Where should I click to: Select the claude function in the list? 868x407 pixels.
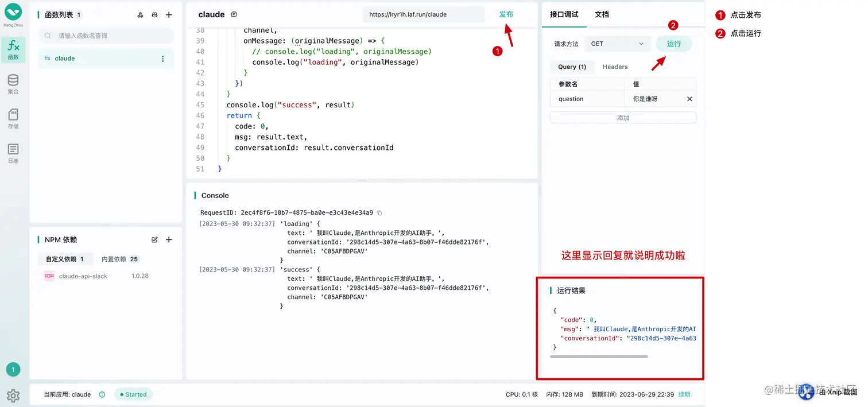[106, 59]
